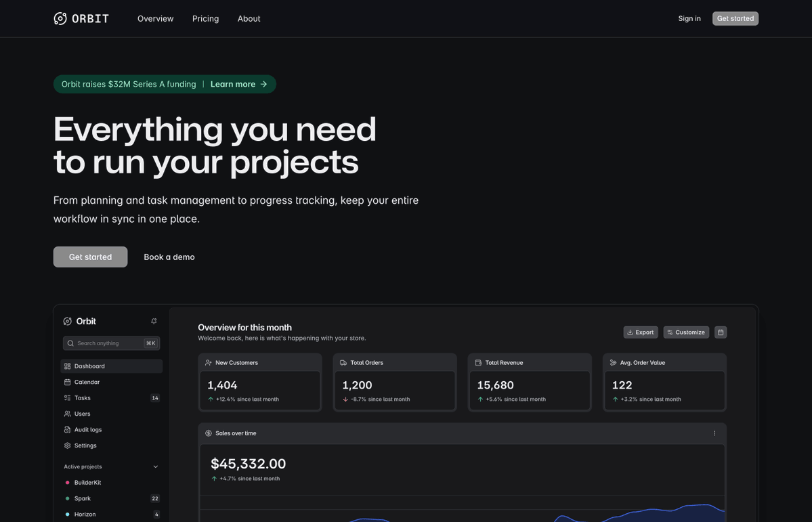Viewport: 812px width, 522px height.
Task: Click the Total Orders truck icon
Action: pyautogui.click(x=343, y=362)
